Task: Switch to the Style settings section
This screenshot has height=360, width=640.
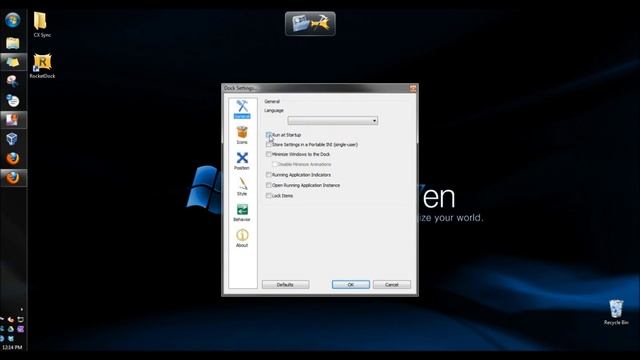Action: point(242,187)
